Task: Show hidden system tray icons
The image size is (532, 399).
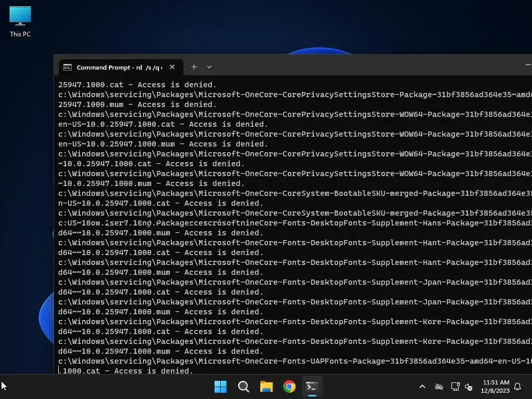Action: click(422, 387)
